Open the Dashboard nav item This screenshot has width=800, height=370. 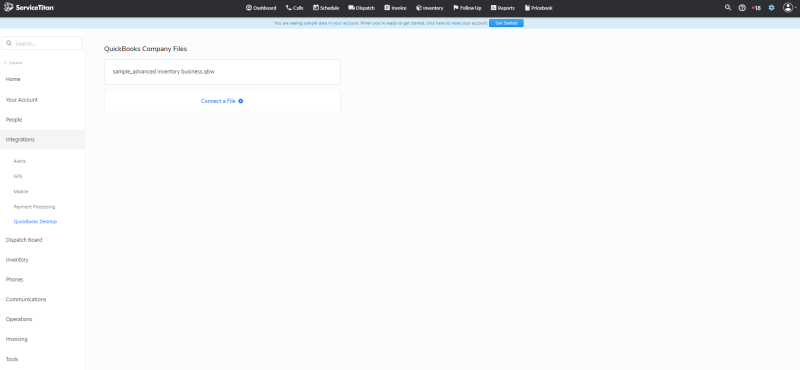261,8
